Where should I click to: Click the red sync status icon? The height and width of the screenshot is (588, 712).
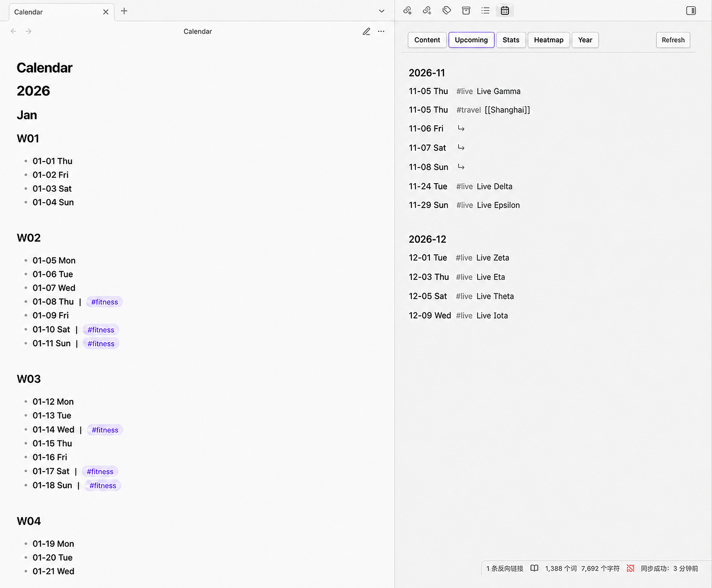(630, 568)
